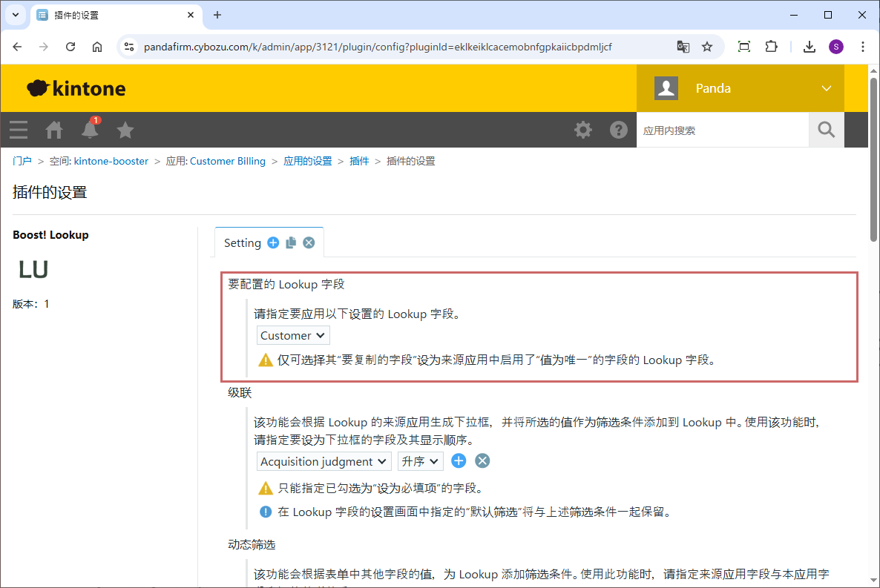Add another cascade field row

459,461
